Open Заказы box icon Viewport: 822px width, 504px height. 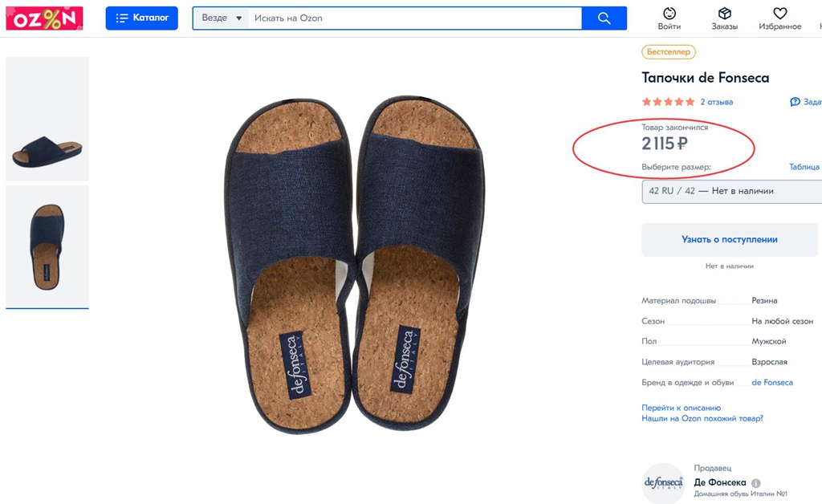(724, 13)
